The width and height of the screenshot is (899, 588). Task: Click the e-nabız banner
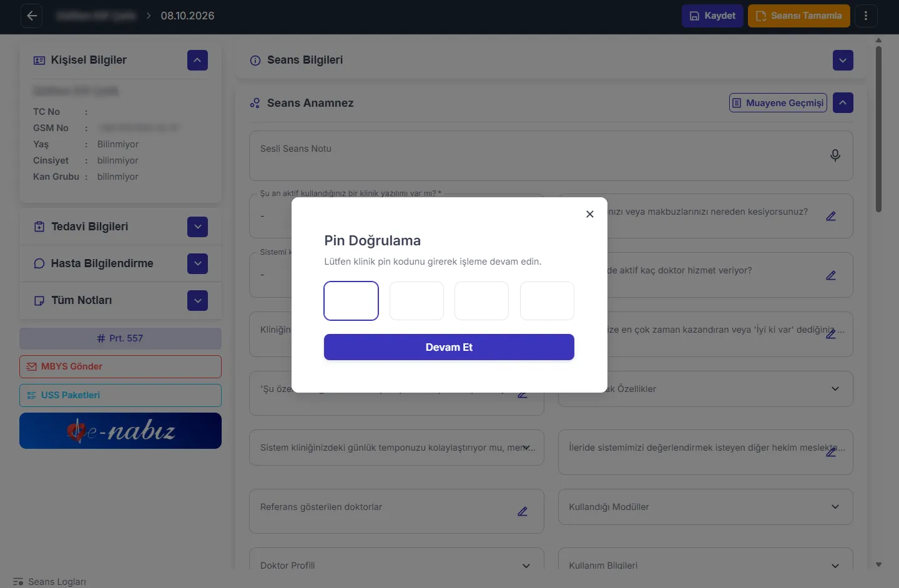tap(120, 431)
